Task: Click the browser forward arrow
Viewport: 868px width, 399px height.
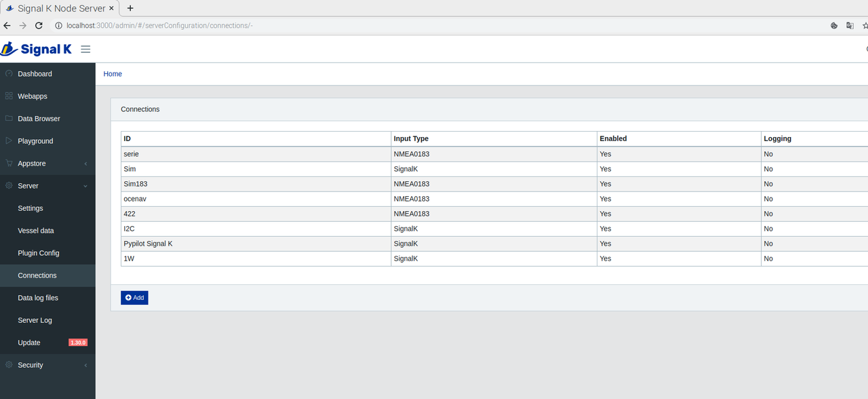Action: [23, 26]
